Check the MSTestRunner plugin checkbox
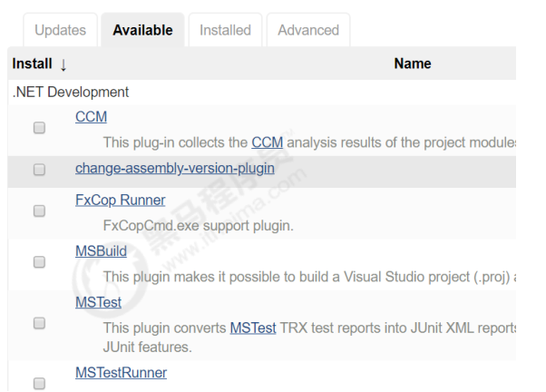 click(x=39, y=383)
